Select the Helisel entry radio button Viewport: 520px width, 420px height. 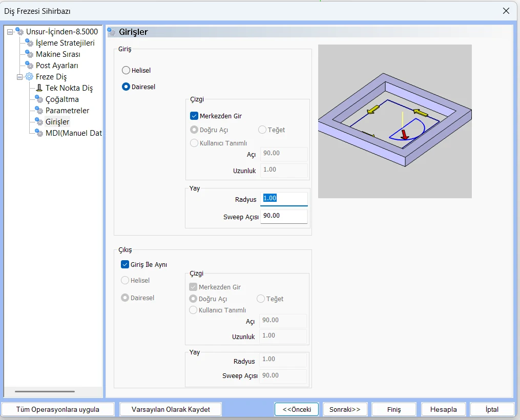[126, 70]
